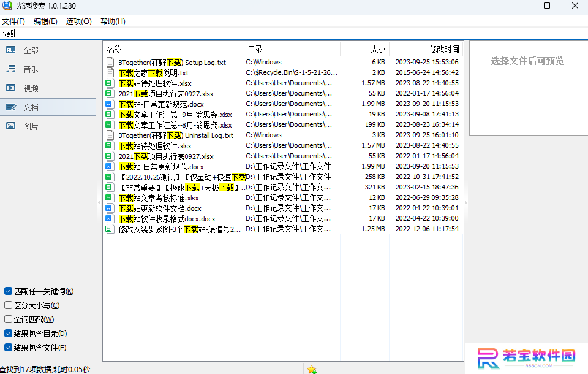Toggle 结果包含文件(F) checkbox
The image size is (588, 374).
tap(8, 348)
